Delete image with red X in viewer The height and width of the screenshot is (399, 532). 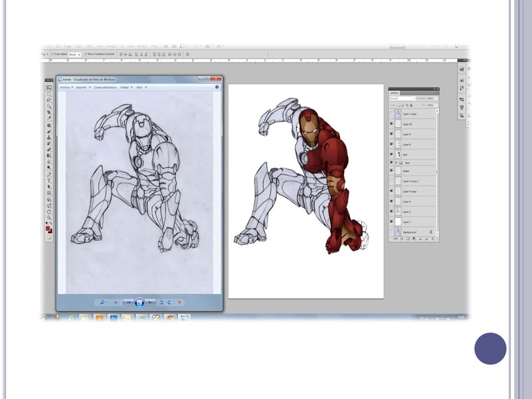pos(180,303)
